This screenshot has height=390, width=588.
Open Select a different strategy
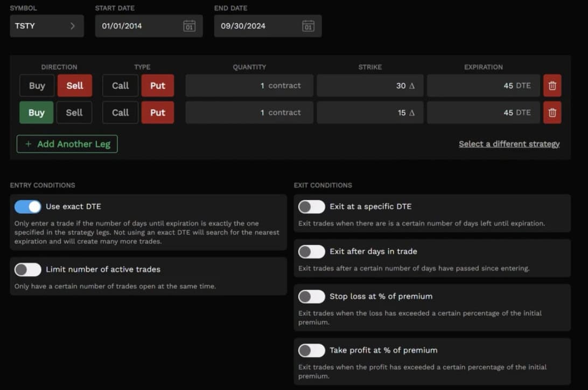509,144
